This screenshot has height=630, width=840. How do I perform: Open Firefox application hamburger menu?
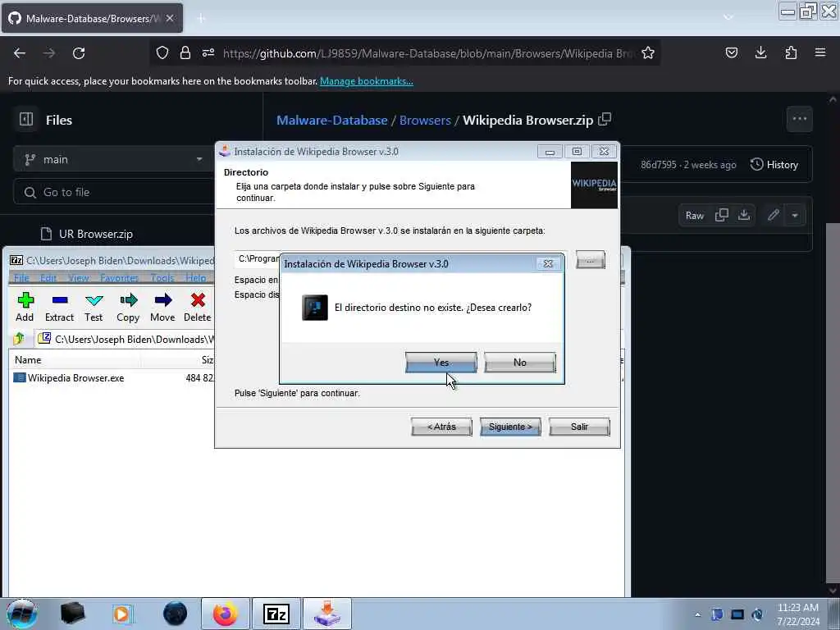tap(820, 52)
